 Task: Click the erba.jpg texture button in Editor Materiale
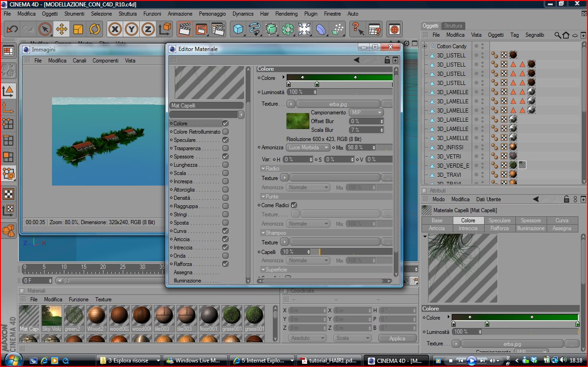pos(338,104)
